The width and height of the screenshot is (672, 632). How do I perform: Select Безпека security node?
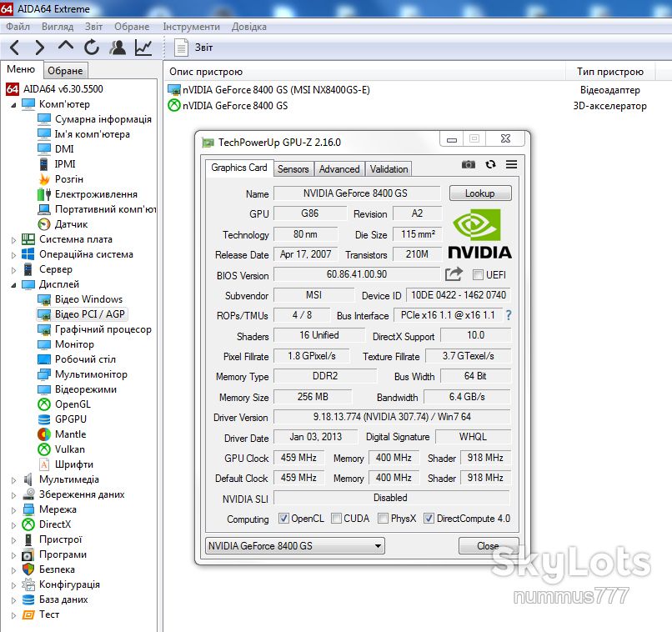[x=48, y=569]
